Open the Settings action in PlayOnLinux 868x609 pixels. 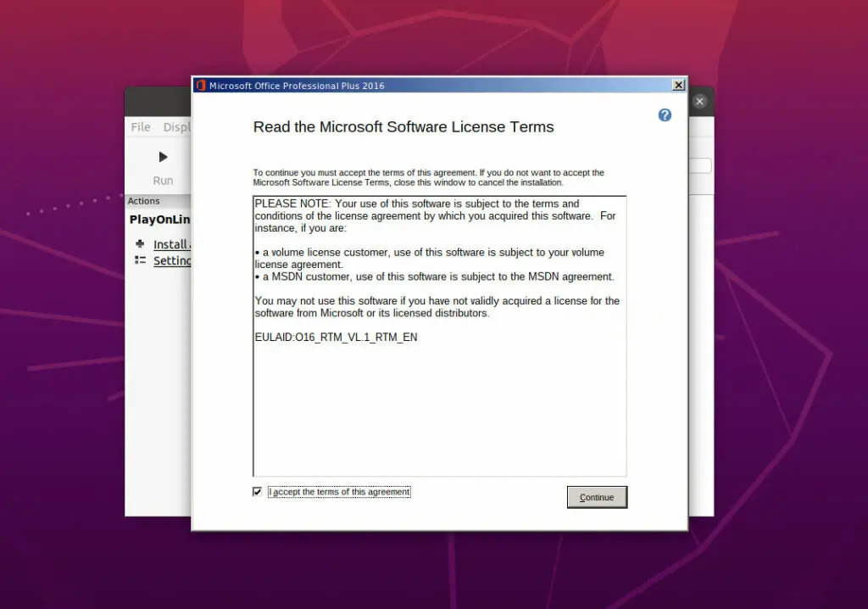[172, 260]
